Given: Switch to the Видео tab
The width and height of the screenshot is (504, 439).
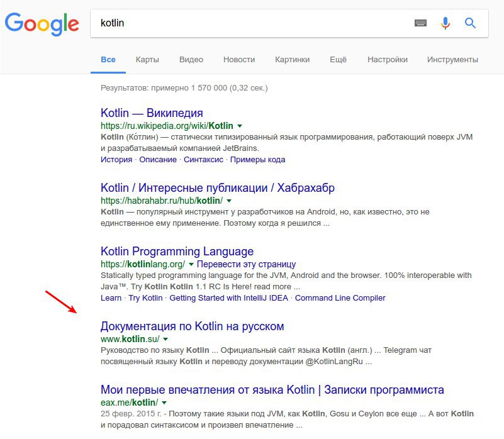Looking at the screenshot, I should coord(191,60).
